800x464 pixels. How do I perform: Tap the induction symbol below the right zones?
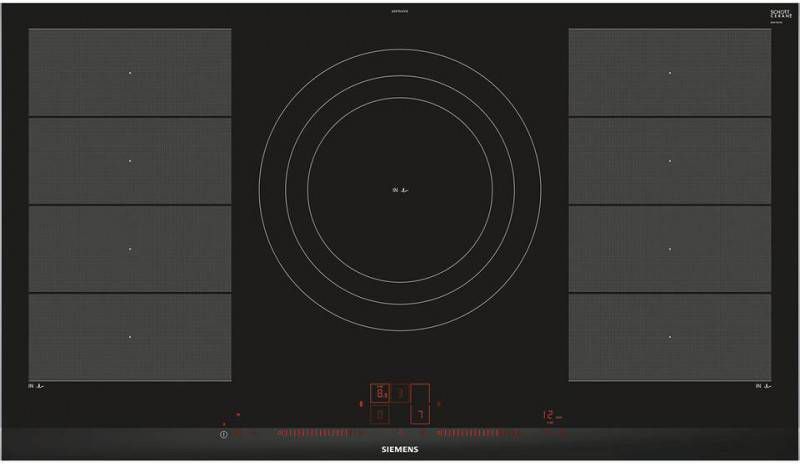[762, 385]
